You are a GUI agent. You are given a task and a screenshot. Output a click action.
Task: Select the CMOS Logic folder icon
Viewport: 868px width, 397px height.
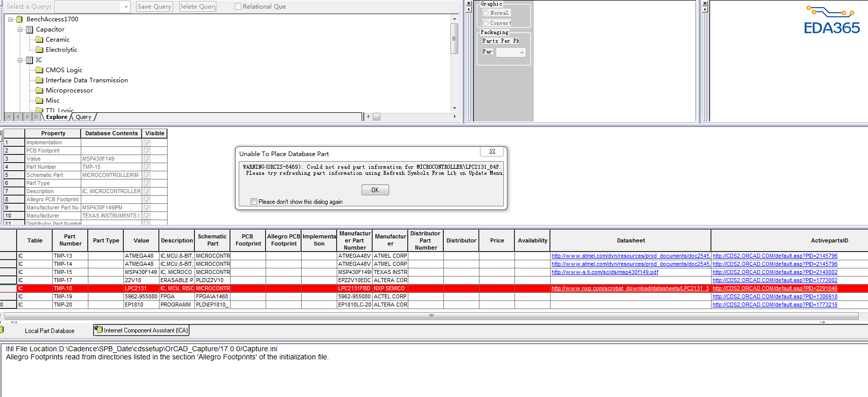point(40,70)
